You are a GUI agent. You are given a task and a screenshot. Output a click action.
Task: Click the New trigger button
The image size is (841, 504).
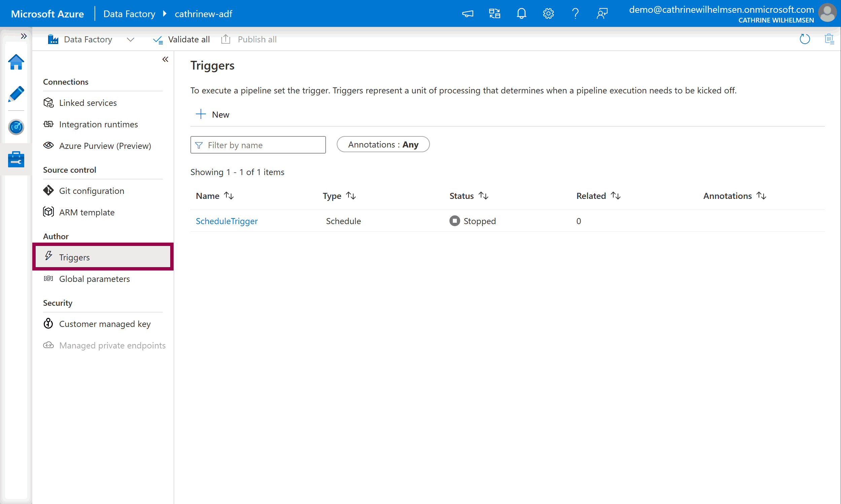(213, 115)
